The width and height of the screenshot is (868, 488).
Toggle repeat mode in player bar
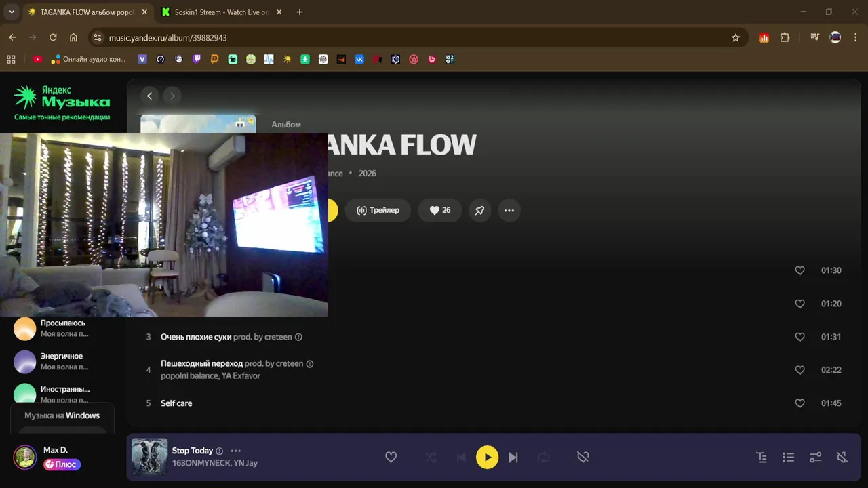tap(544, 457)
